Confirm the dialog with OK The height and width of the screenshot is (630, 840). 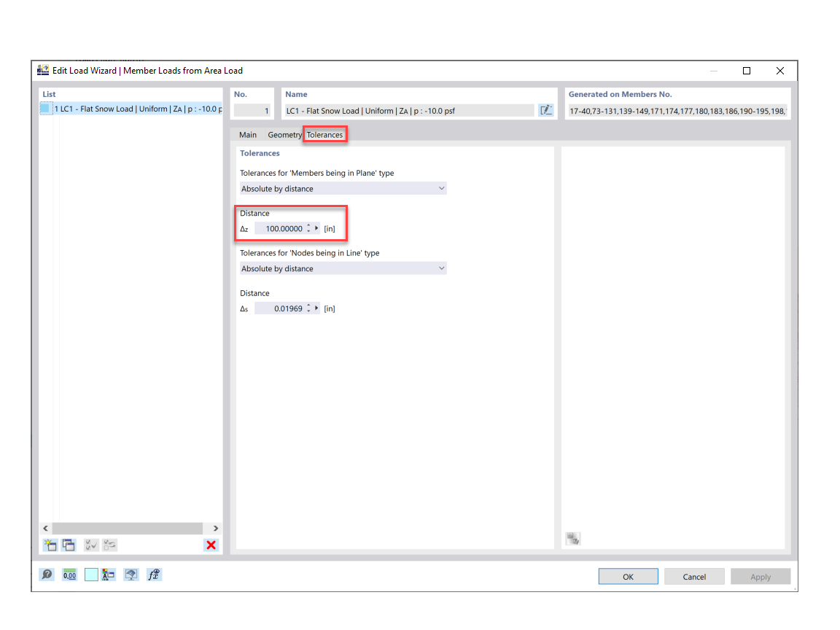coord(628,576)
